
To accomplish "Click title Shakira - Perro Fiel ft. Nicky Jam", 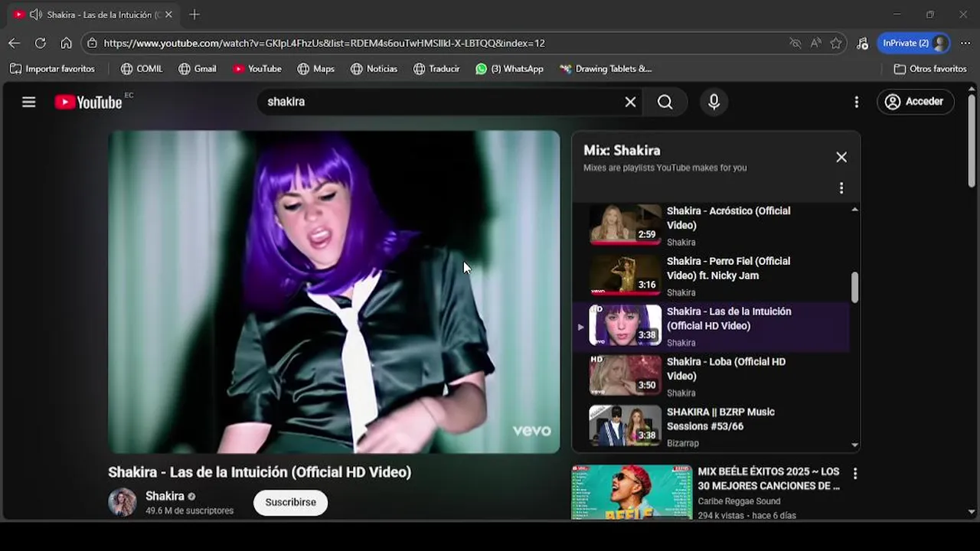I will [x=728, y=269].
